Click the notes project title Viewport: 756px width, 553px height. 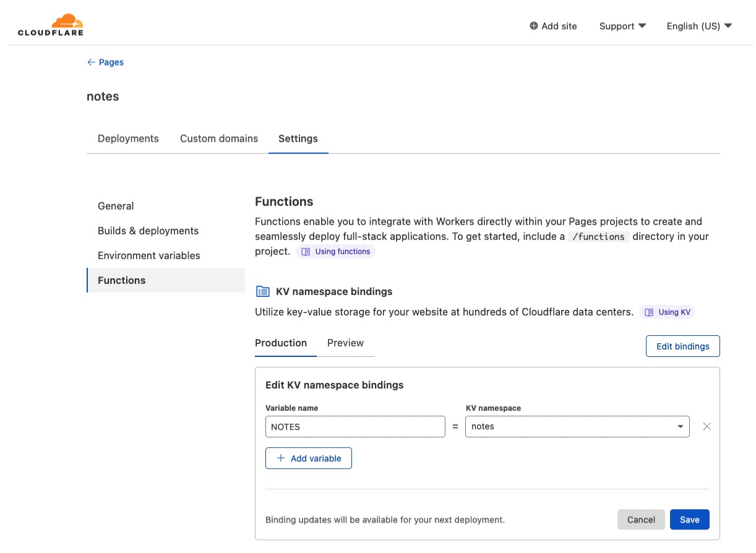coord(103,96)
